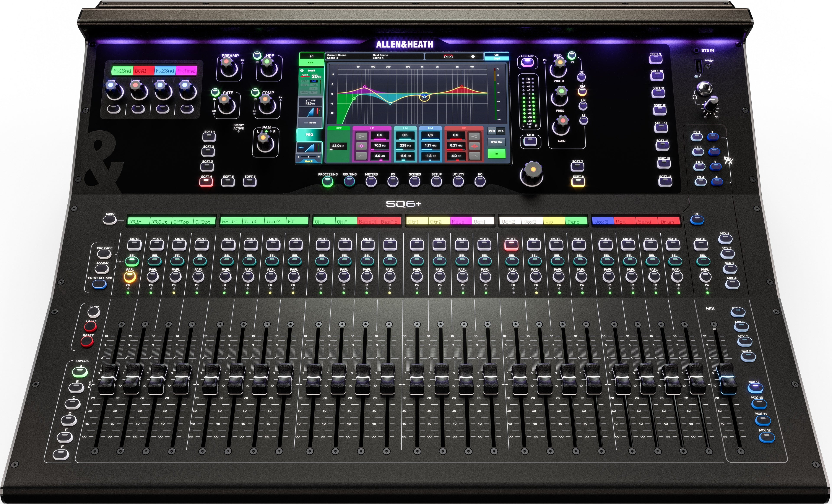Push the VIEW key beside channel displays
Screen dimensions: 832x504
110,220
